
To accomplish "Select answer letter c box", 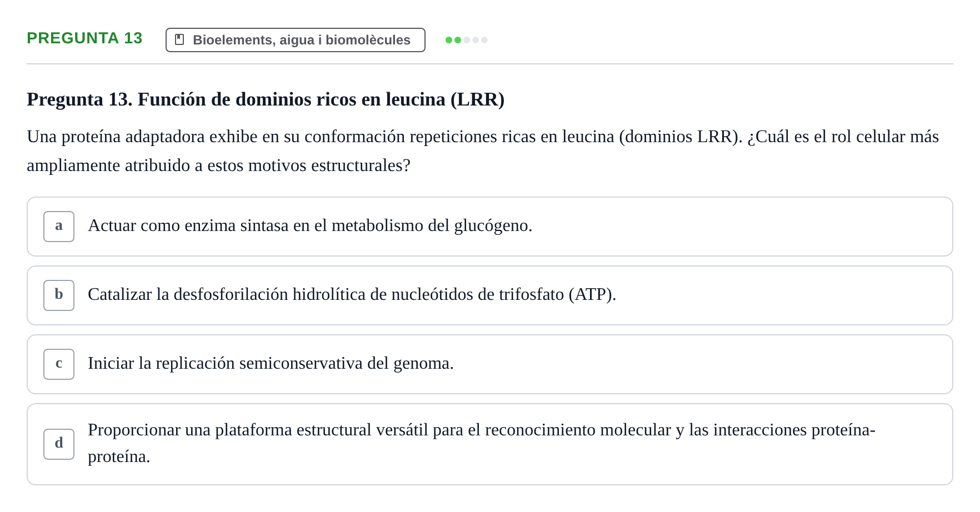I will [x=59, y=364].
